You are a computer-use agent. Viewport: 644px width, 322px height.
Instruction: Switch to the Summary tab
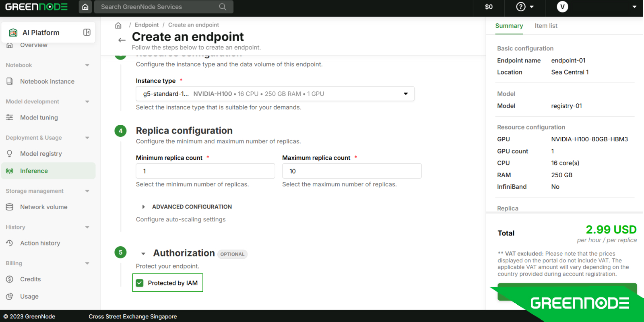click(509, 26)
